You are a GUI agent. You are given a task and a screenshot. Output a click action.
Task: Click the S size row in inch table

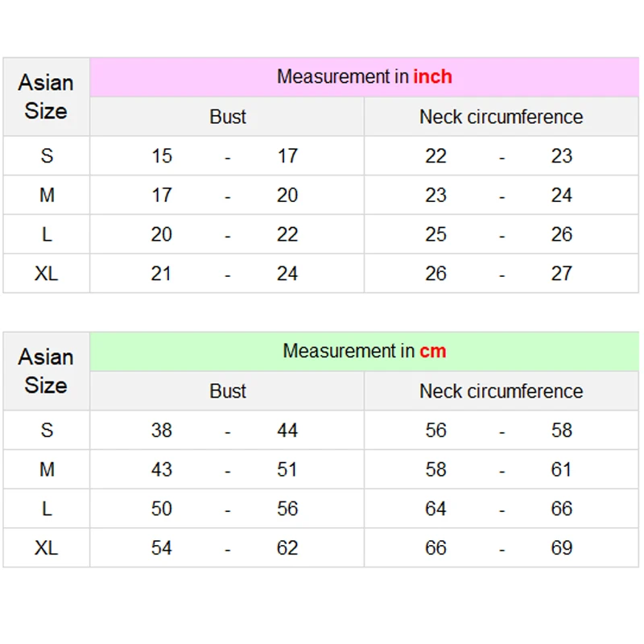pyautogui.click(x=47, y=156)
